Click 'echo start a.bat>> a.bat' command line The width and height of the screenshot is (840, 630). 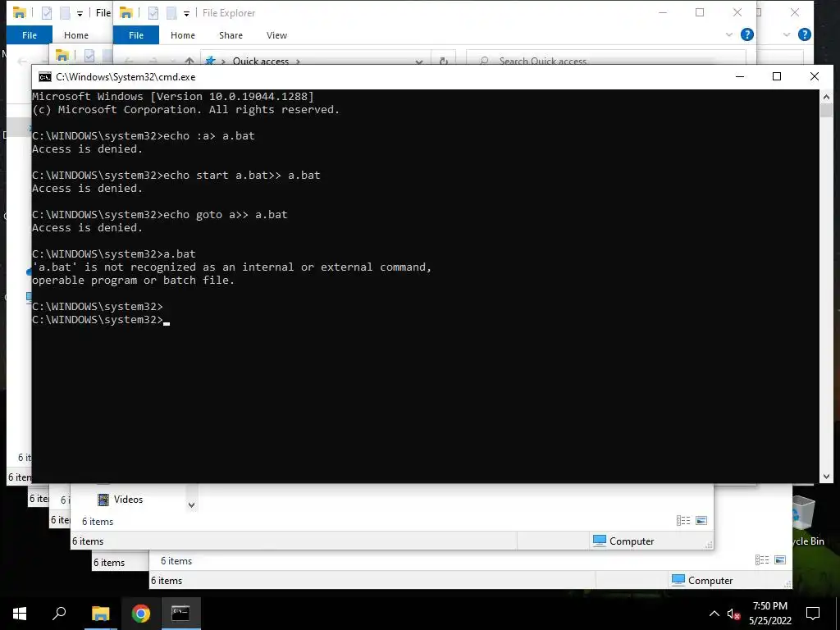click(x=242, y=176)
